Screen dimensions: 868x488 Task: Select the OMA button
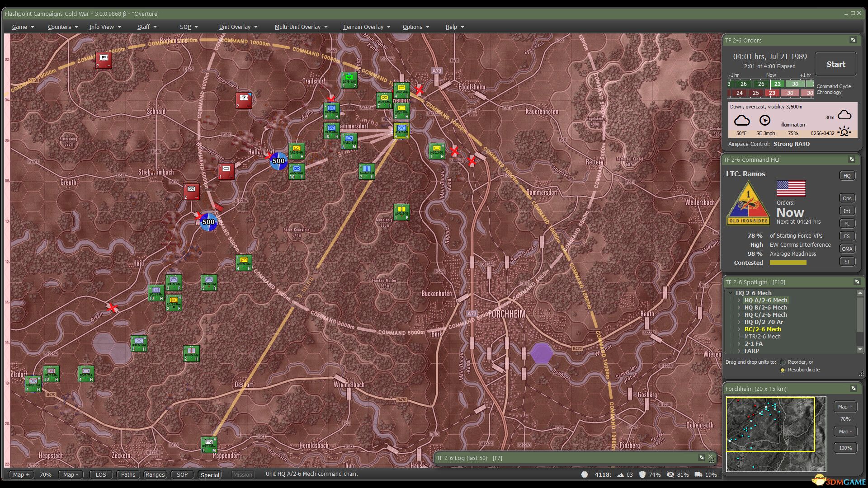[x=847, y=249]
